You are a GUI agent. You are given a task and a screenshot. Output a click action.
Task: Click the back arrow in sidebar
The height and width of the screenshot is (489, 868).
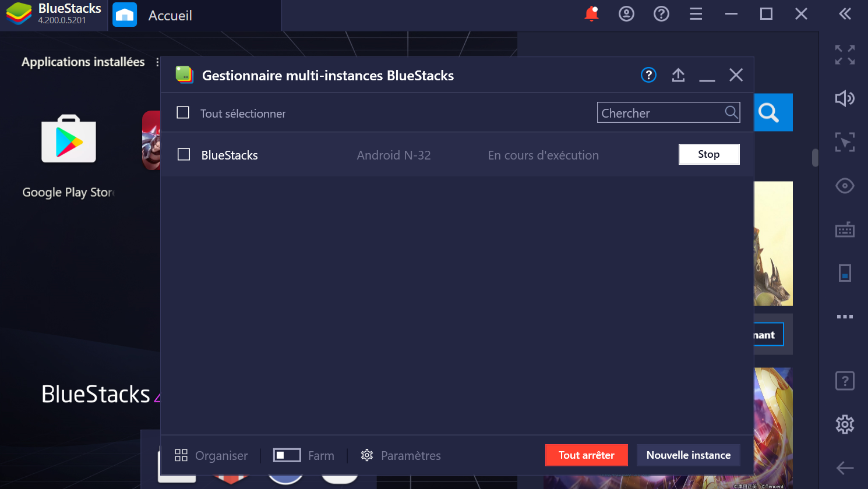pos(845,467)
